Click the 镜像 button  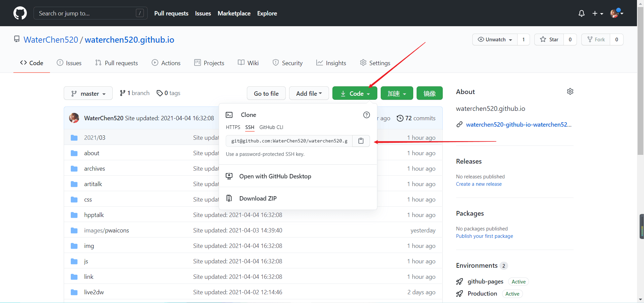(x=430, y=93)
